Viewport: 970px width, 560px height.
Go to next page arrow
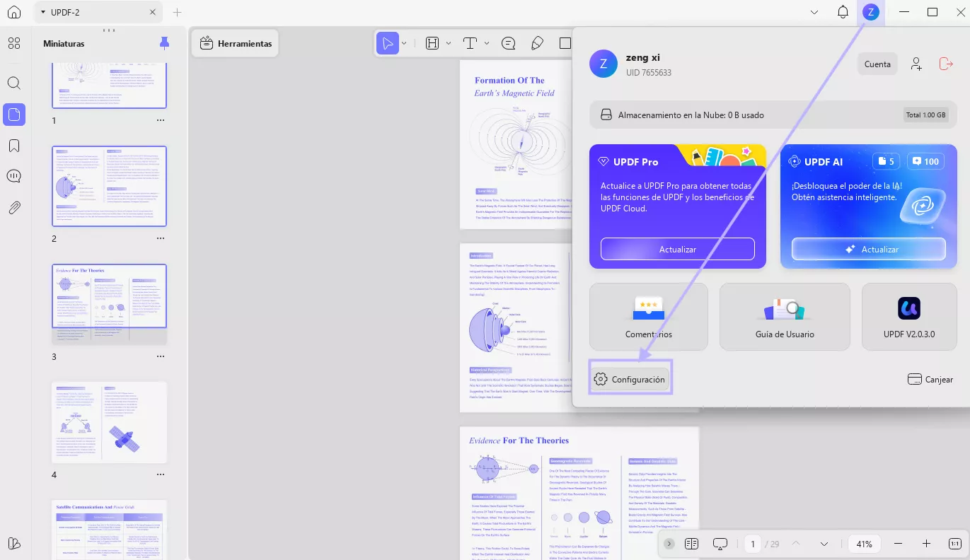tap(824, 544)
